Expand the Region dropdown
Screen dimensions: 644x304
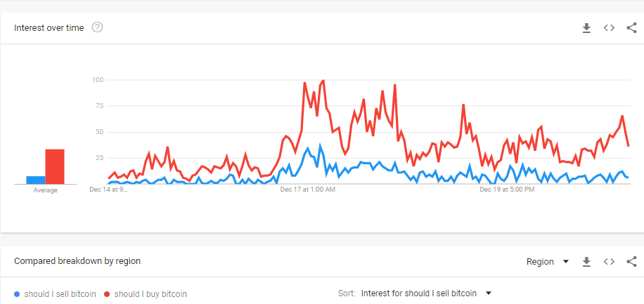[548, 262]
